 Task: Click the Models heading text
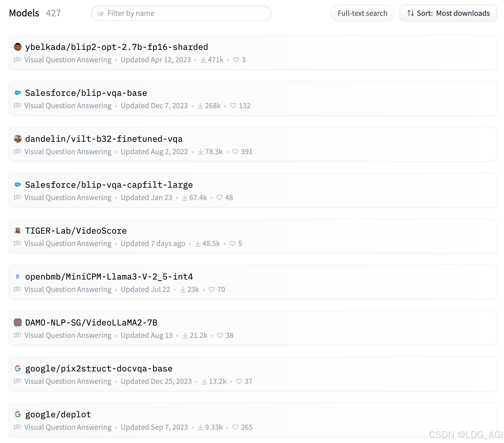tap(24, 13)
